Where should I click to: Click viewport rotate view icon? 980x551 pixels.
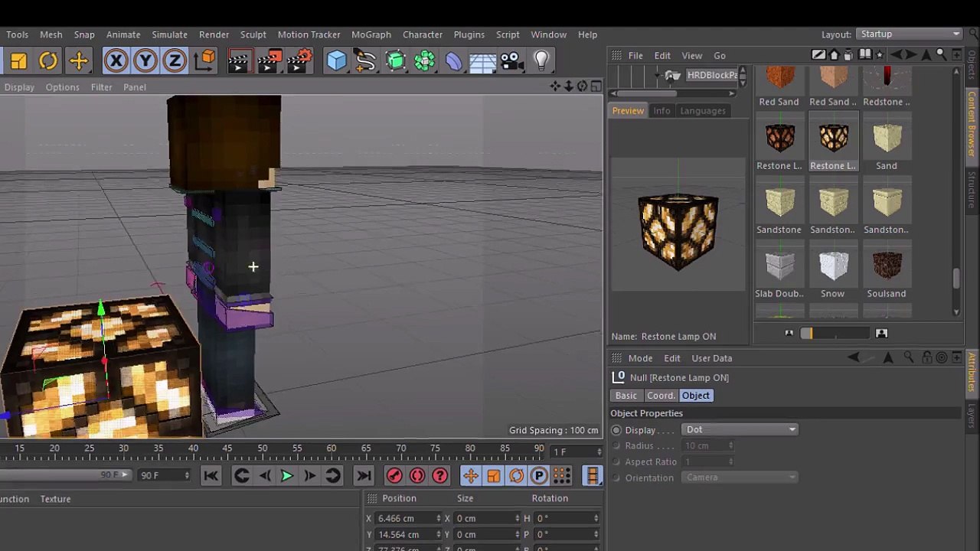click(x=583, y=86)
